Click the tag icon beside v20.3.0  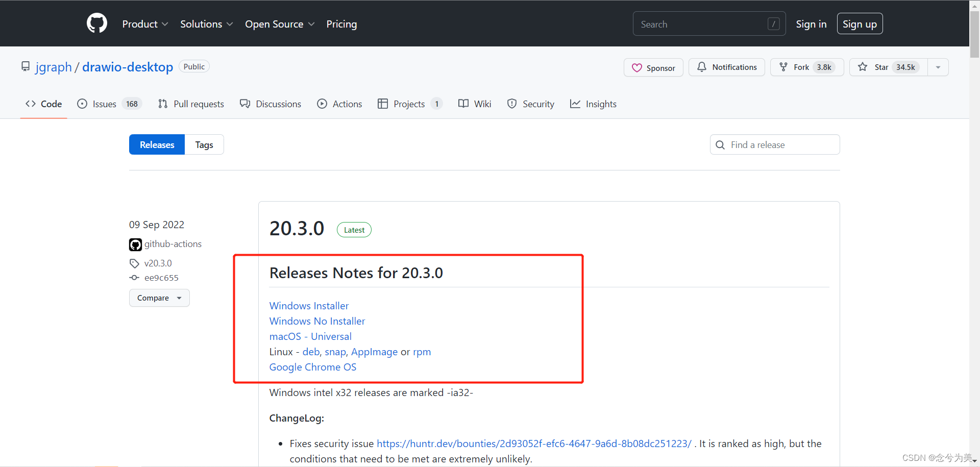(x=134, y=263)
